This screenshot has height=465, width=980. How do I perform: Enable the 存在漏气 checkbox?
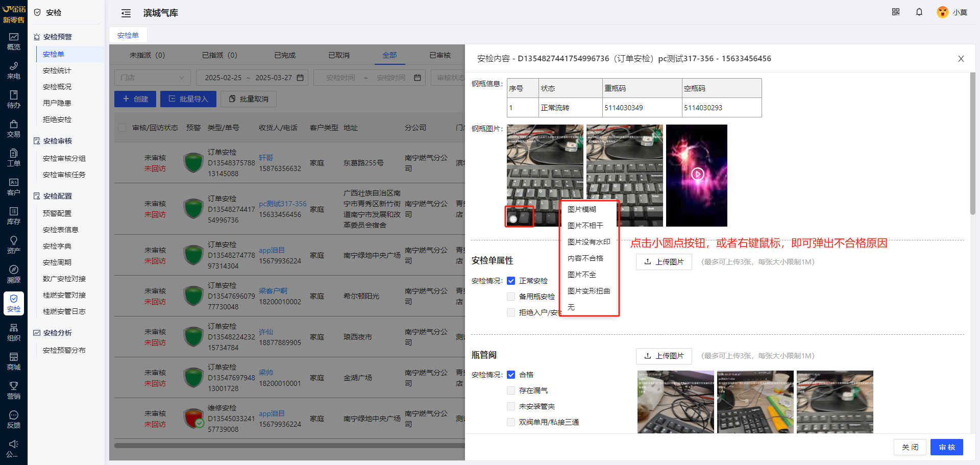tap(511, 390)
